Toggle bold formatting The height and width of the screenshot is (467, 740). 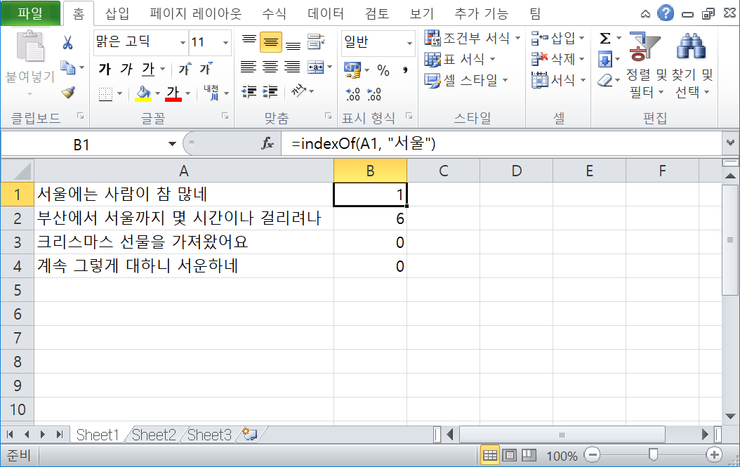pos(104,69)
